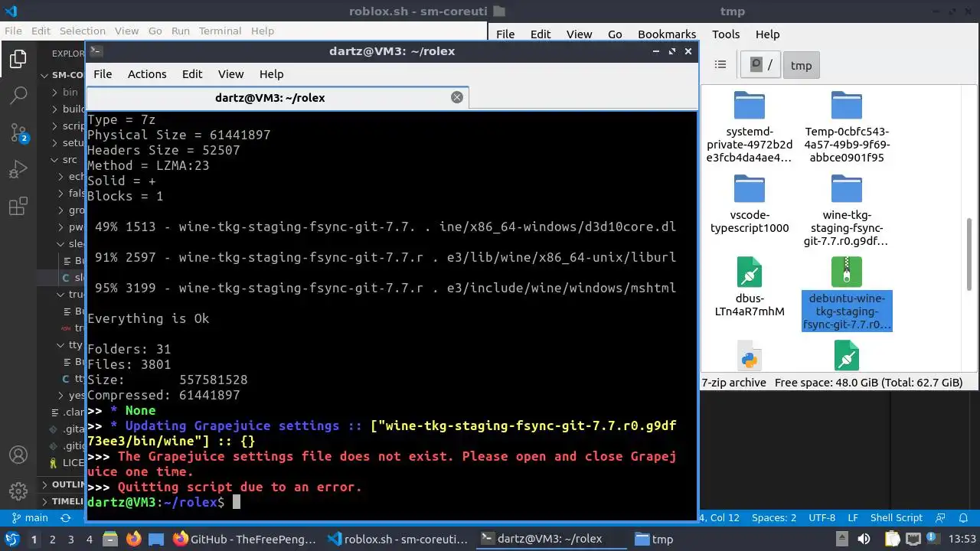Open terminal View menu
The width and height of the screenshot is (980, 551).
(x=230, y=74)
